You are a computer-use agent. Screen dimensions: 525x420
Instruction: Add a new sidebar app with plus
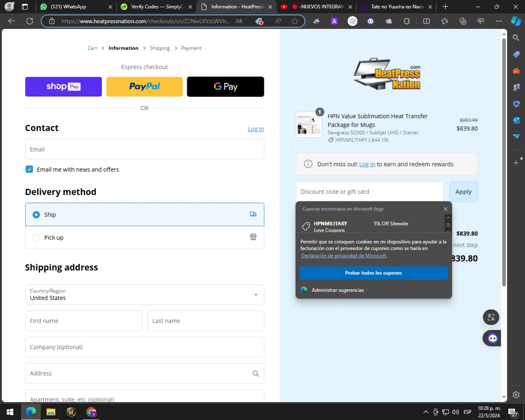coord(516,163)
